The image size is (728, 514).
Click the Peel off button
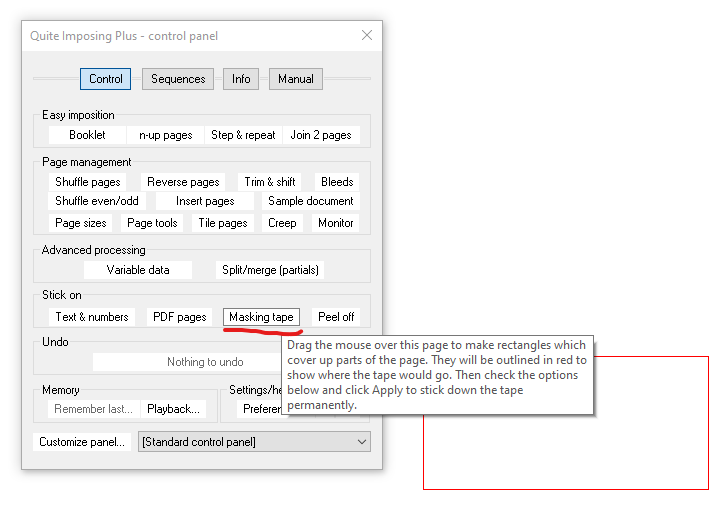[336, 317]
